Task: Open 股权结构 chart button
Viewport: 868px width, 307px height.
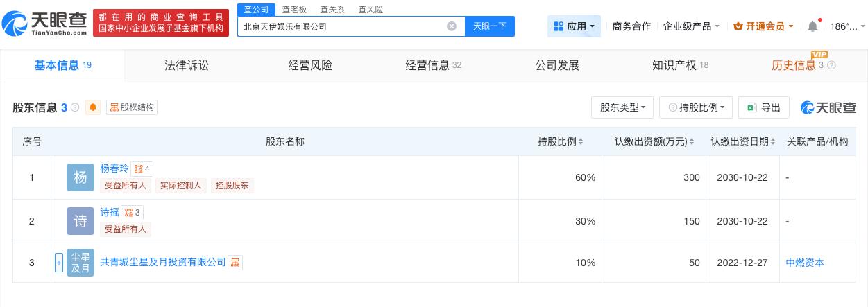Action: click(x=131, y=107)
